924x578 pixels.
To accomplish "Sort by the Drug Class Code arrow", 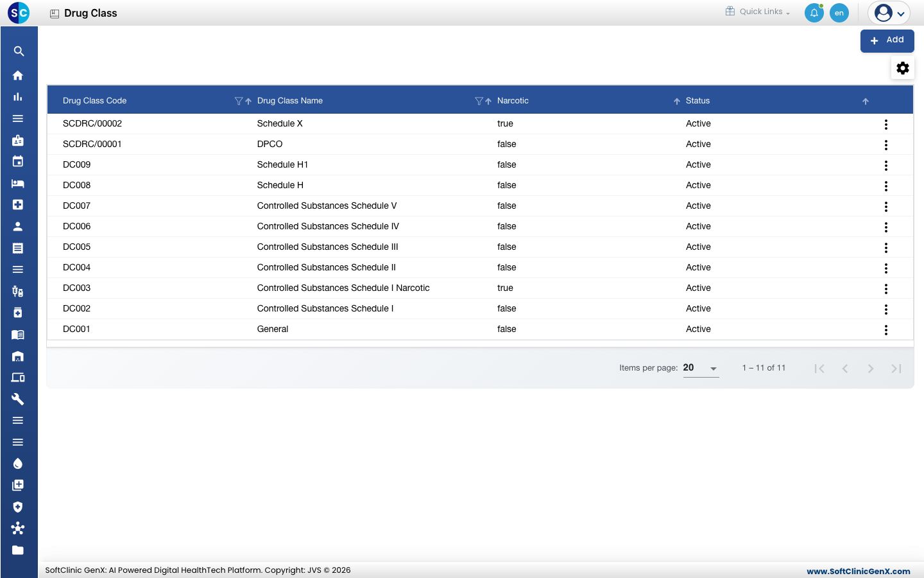I will click(x=248, y=101).
